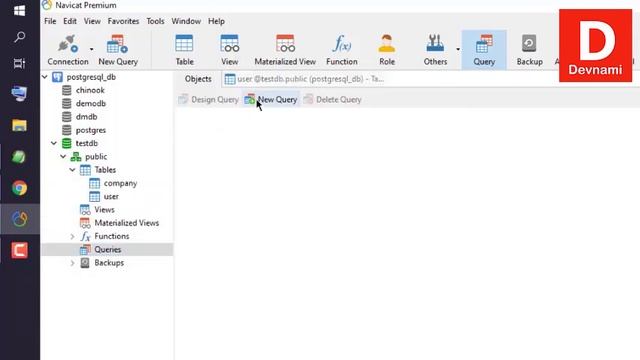640x360 pixels.
Task: Open the View objects toolbar icon
Action: coord(229,50)
